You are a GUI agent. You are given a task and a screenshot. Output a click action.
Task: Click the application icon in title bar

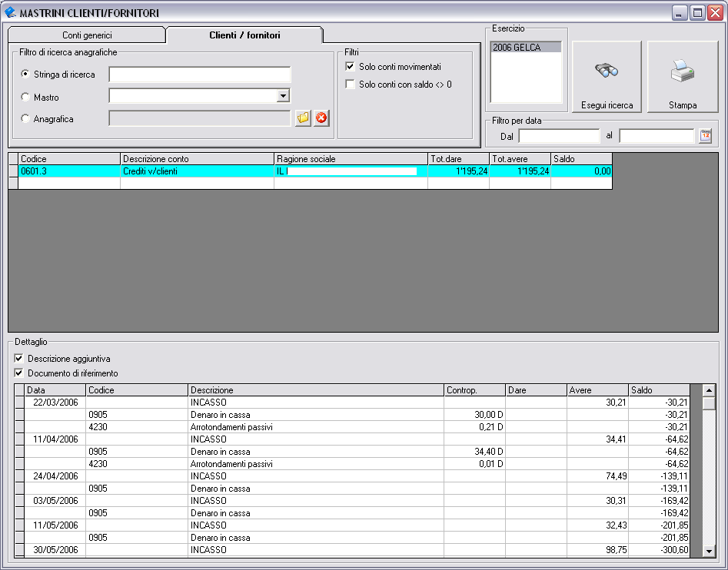click(x=10, y=13)
